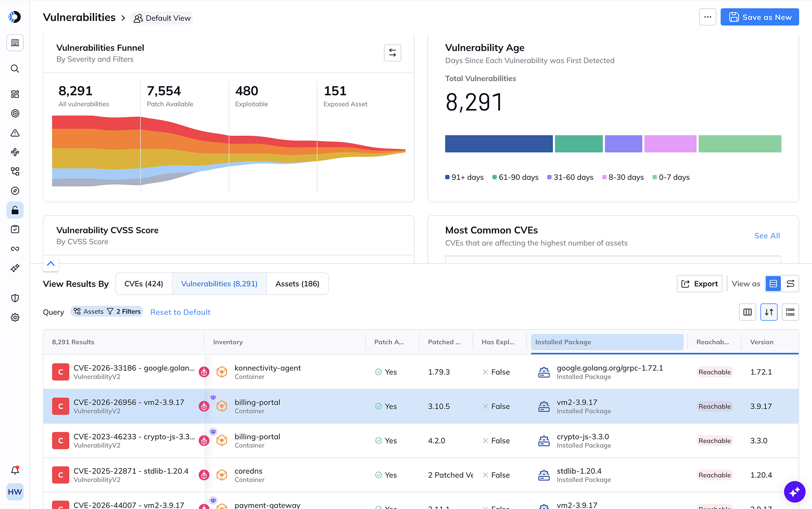Image resolution: width=812 pixels, height=509 pixels.
Task: Open the sparkle wand icon in sidebar
Action: [x=15, y=268]
